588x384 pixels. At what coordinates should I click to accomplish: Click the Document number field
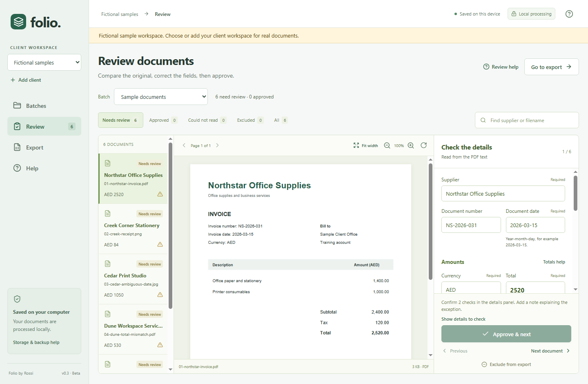point(471,225)
